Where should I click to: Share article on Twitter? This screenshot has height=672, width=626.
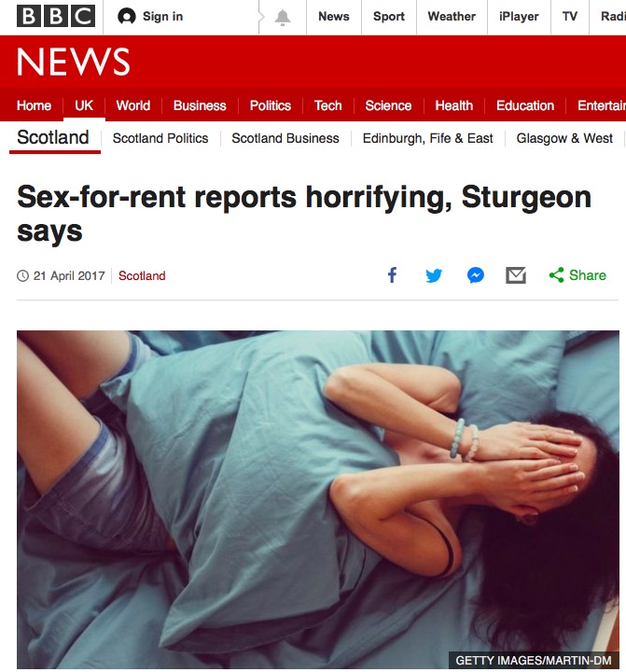click(x=434, y=275)
